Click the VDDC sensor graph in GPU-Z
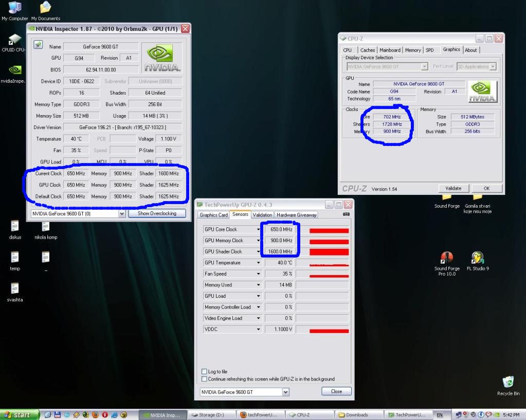526x420 pixels. [x=323, y=330]
